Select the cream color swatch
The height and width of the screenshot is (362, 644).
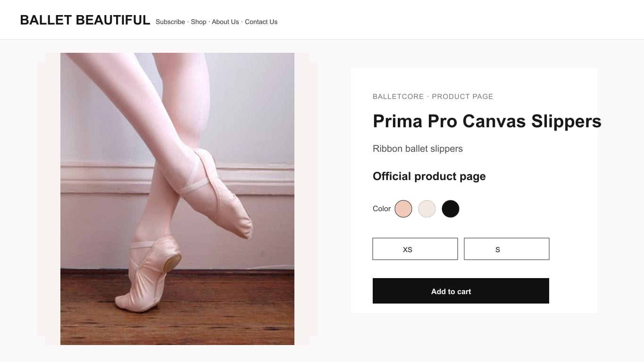coord(427,209)
